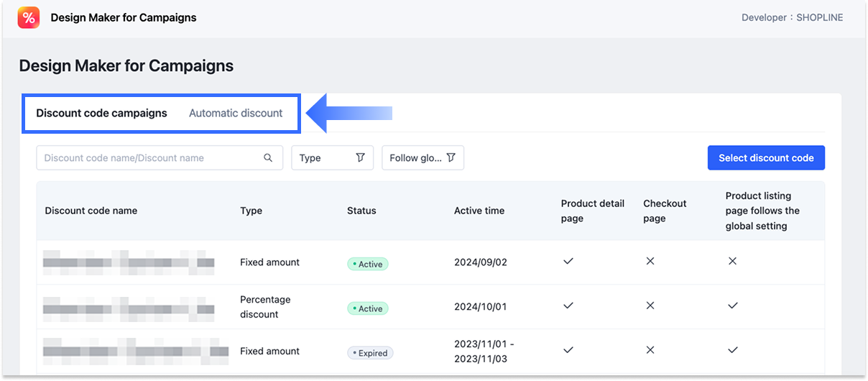Click the funnel icon in Type filter
The image size is (868, 381).
click(x=361, y=158)
